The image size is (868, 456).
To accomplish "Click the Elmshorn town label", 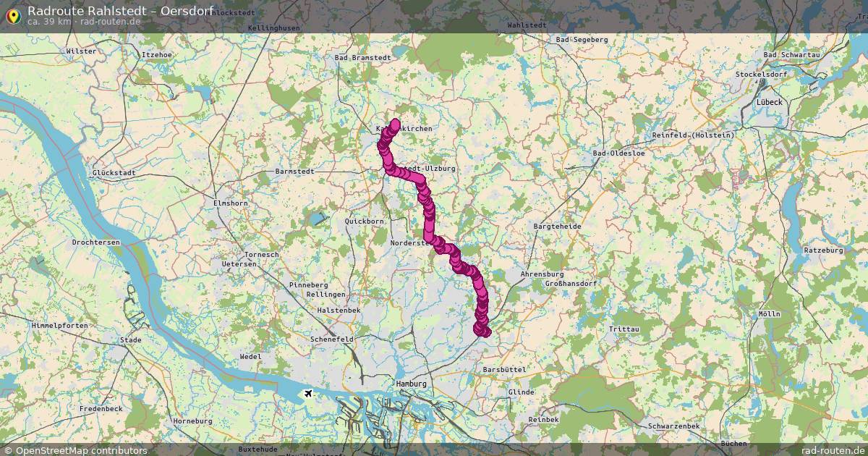I will [x=231, y=203].
